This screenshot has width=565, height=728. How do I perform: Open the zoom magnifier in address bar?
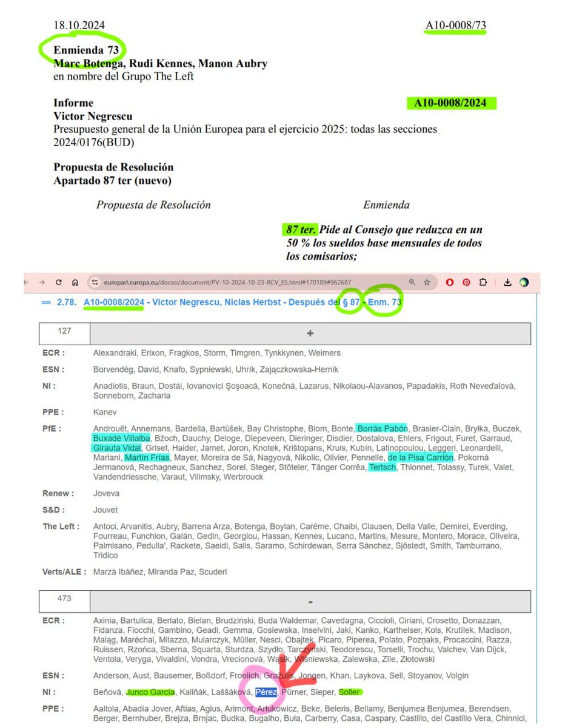412,282
